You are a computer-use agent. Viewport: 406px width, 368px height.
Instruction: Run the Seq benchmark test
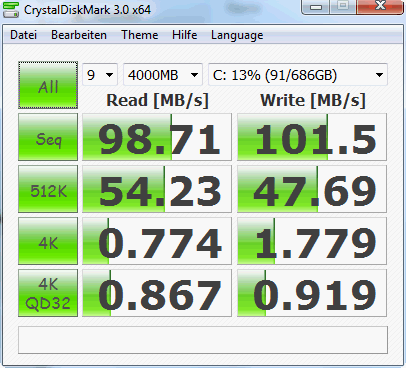[x=48, y=137]
